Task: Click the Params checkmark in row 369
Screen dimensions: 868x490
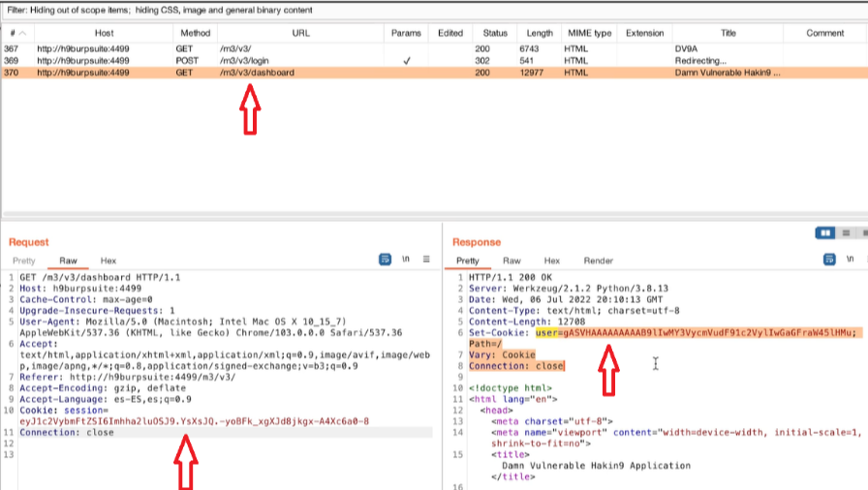Action: click(x=406, y=61)
